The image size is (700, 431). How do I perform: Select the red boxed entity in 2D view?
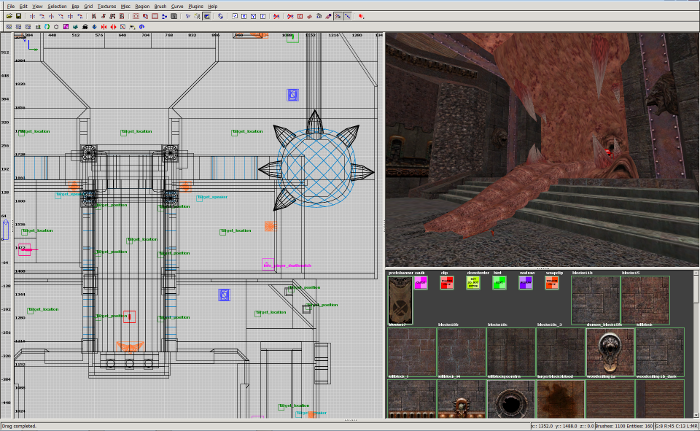(x=129, y=316)
